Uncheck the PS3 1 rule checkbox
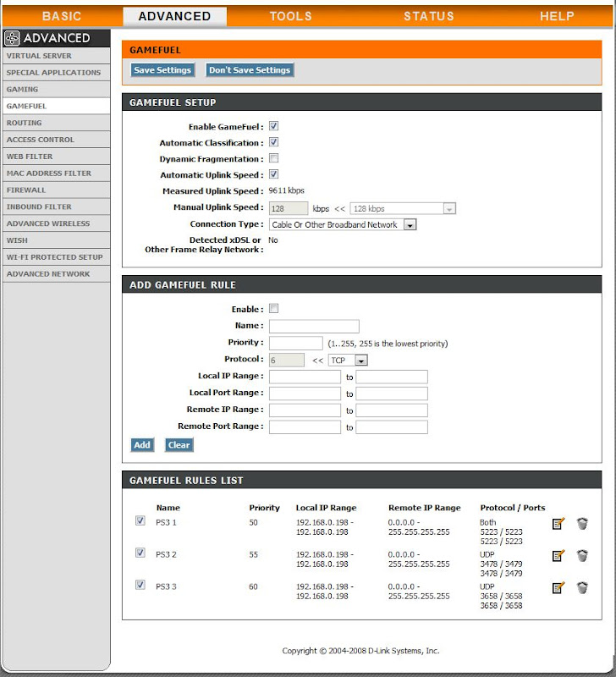616x677 pixels. (x=140, y=520)
